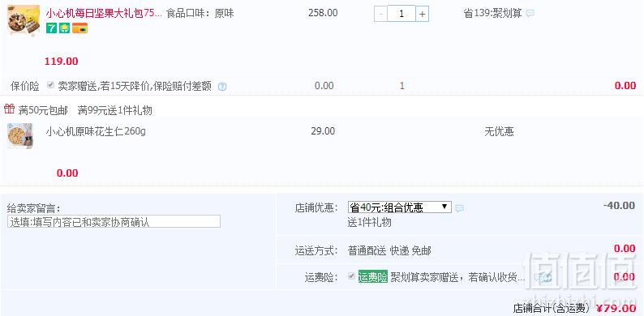Click the 满50元包邮 promotion text
644x316 pixels.
click(x=43, y=110)
